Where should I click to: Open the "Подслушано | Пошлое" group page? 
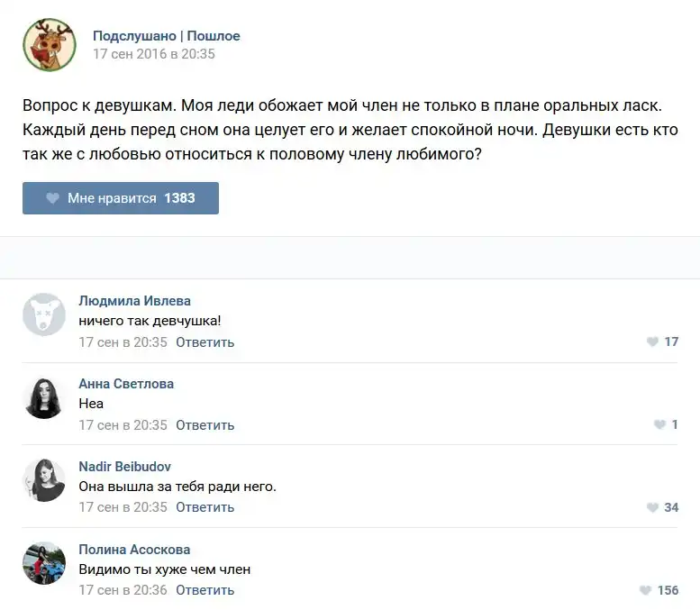coord(167,36)
